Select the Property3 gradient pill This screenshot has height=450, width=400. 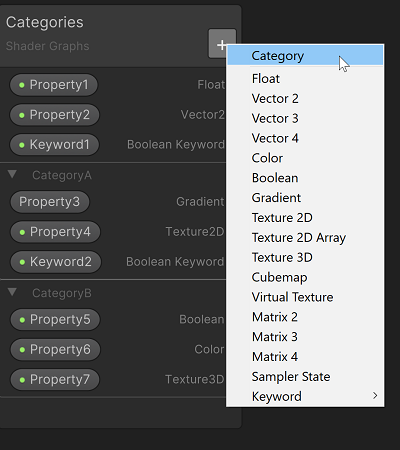tap(50, 202)
